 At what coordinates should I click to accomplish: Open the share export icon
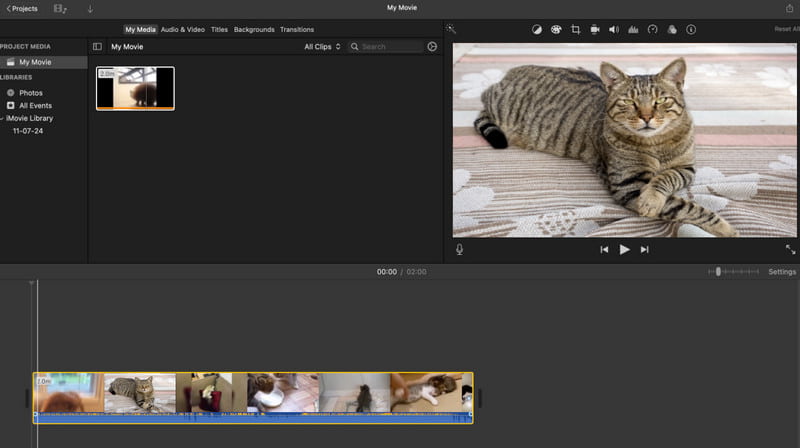(x=789, y=8)
